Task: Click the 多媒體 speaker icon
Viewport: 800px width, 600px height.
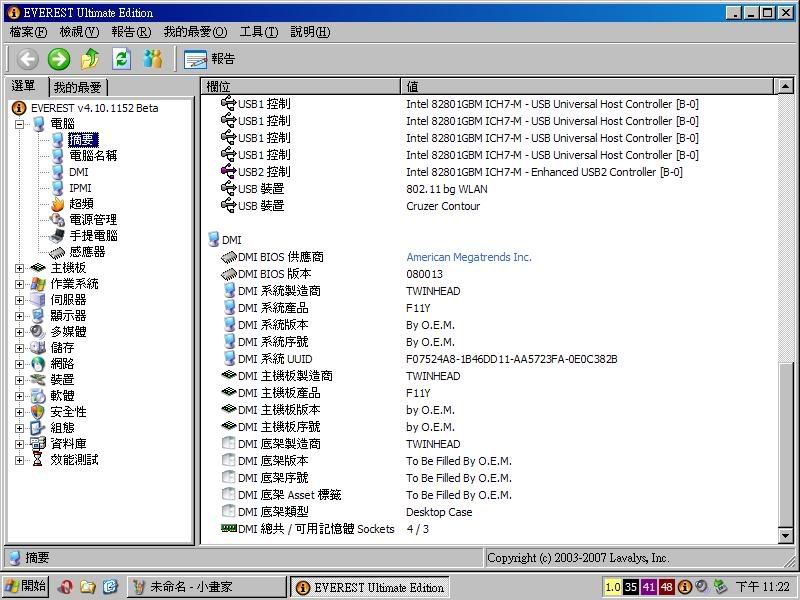Action: (x=38, y=332)
